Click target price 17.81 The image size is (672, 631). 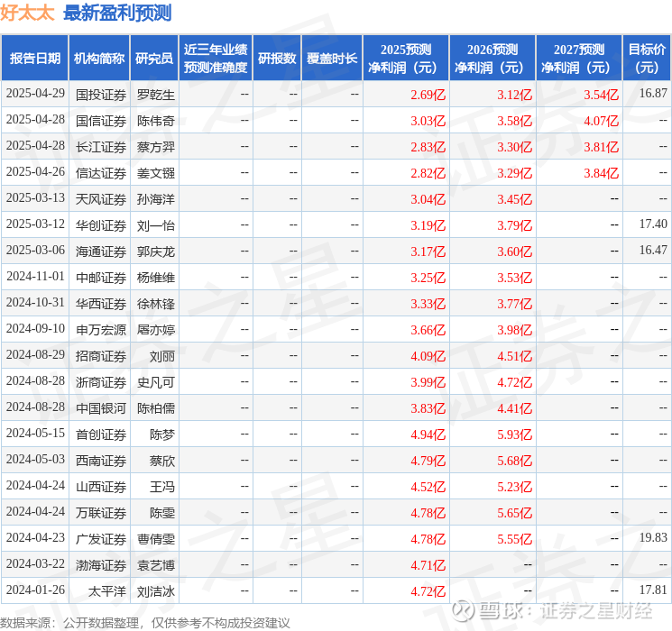tap(653, 590)
